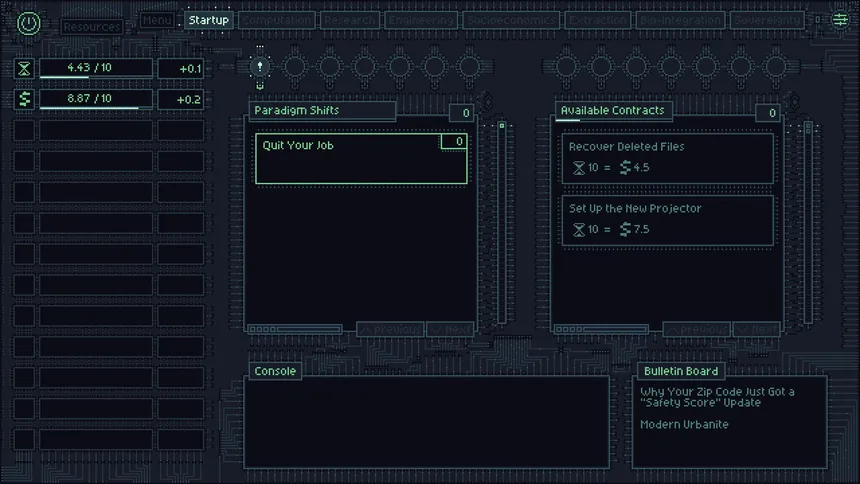Screen dimensions: 860x484
Task: Click the +0.2 money rate value
Action: pos(181,99)
